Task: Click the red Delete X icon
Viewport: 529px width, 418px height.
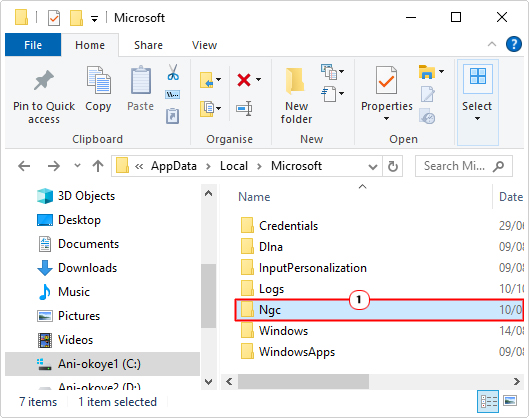Action: (244, 80)
